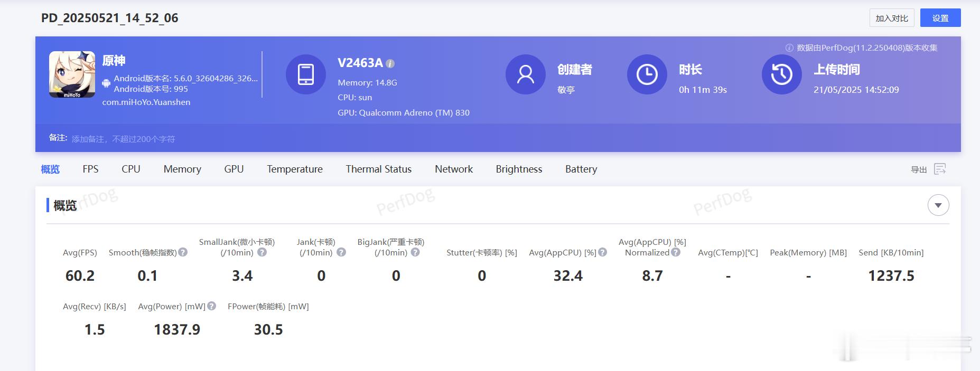Viewport: 980px width, 371px height.
Task: Switch to the 概览 tab
Action: pyautogui.click(x=50, y=169)
